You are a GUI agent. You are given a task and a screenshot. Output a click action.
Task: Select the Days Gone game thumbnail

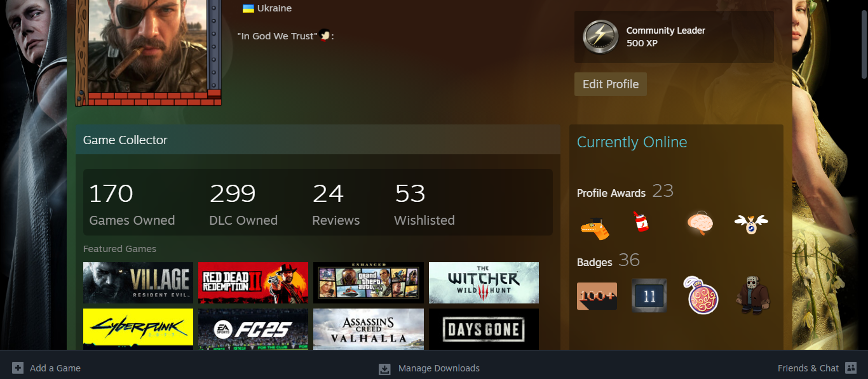point(484,329)
